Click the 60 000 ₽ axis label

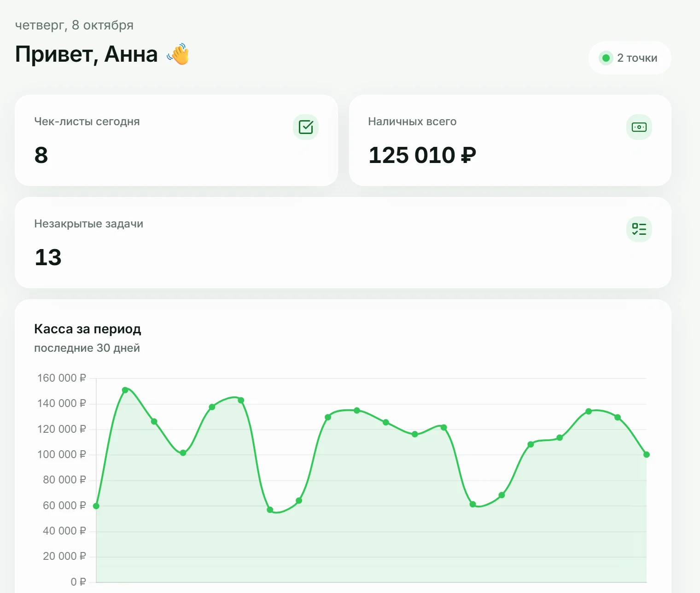click(x=64, y=506)
